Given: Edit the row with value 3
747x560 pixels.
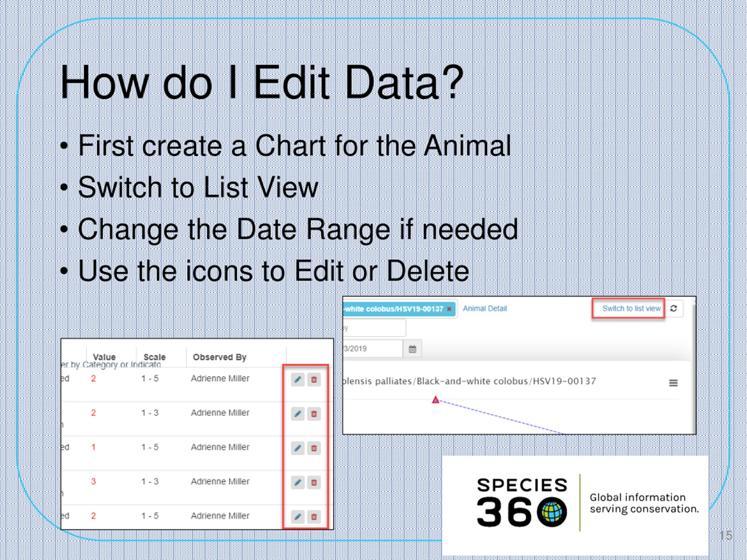Looking at the screenshot, I should 298,482.
